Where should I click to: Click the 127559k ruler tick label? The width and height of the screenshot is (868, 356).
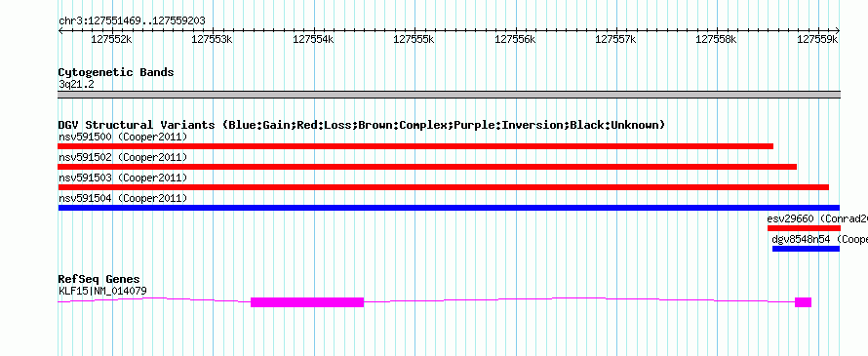(x=817, y=39)
